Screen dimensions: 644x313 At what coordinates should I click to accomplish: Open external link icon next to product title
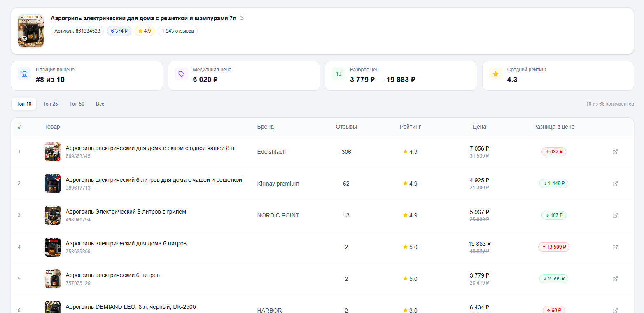coord(242,18)
